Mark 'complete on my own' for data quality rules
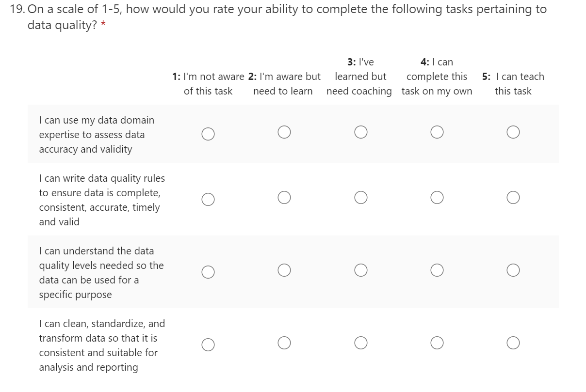586x392 pixels. coord(437,197)
